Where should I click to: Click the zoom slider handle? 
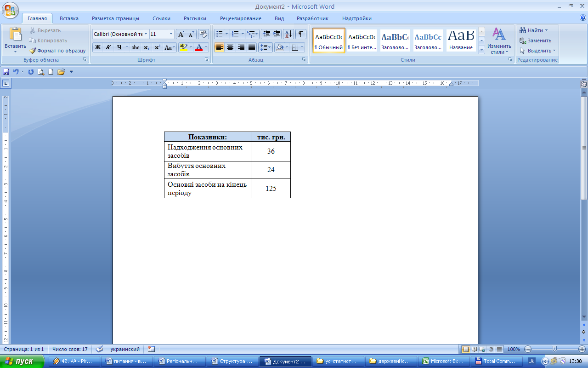554,349
